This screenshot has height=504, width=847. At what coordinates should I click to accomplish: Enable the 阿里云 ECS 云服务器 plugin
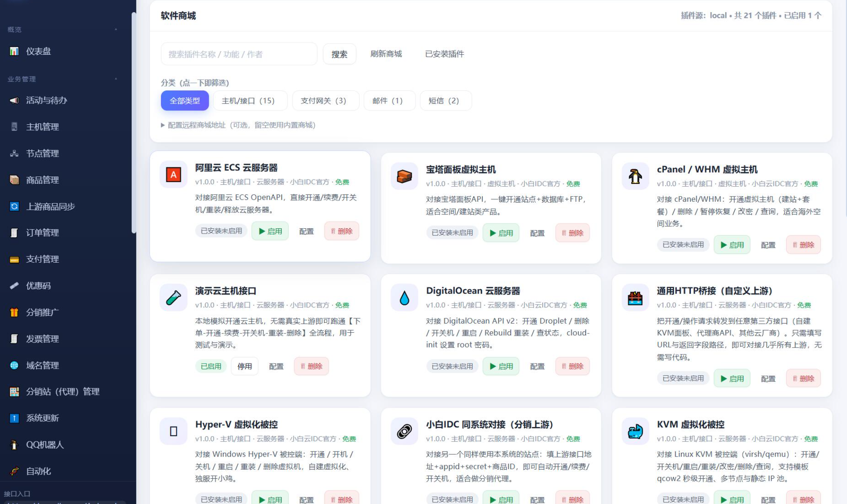pyautogui.click(x=270, y=231)
